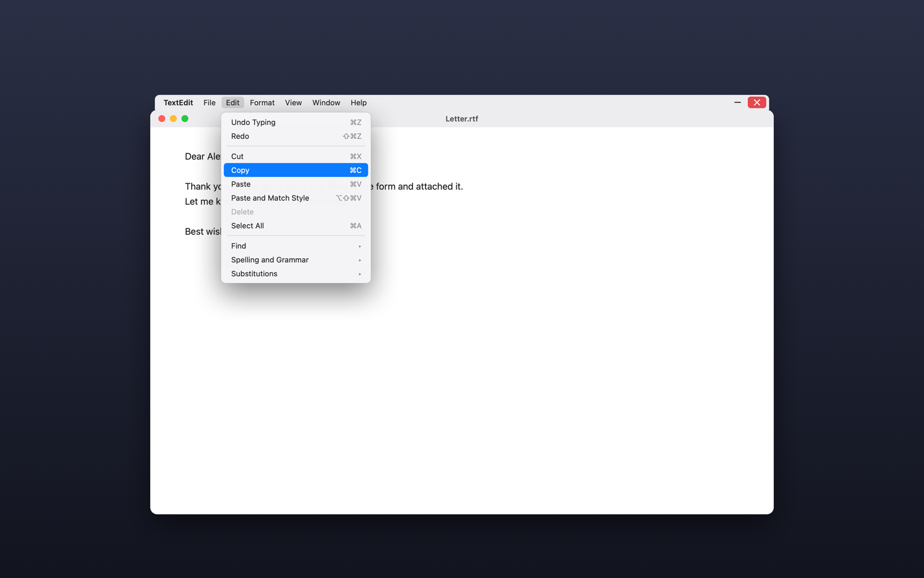The width and height of the screenshot is (924, 578).
Task: Click the 'Let me' line in document
Action: pos(203,201)
